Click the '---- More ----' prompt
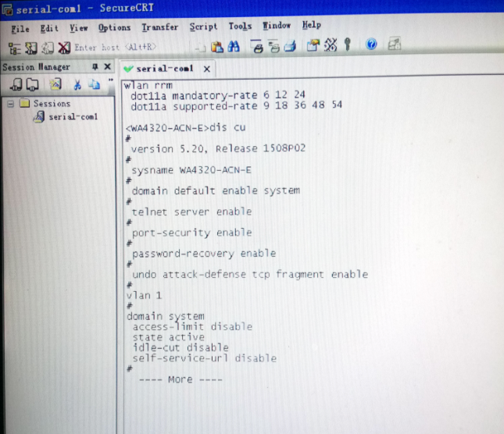Screen dimensions: 504x434 tap(181, 379)
